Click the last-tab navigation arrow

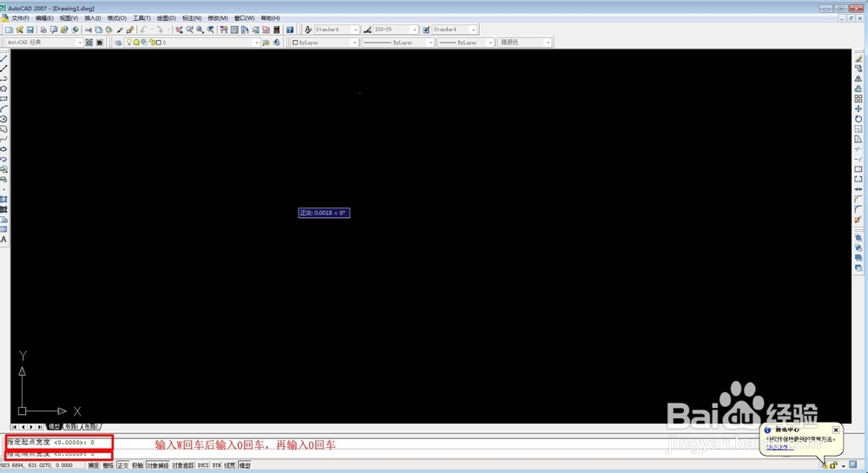tap(40, 426)
